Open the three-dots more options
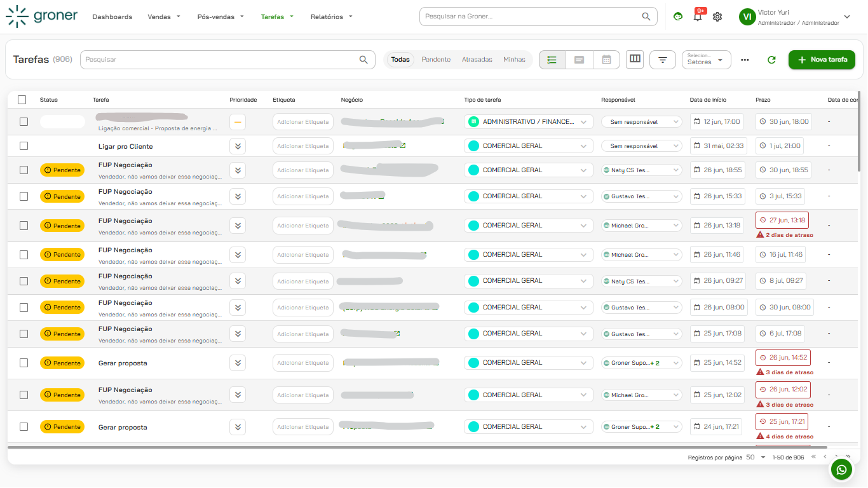The width and height of the screenshot is (868, 488). click(745, 60)
